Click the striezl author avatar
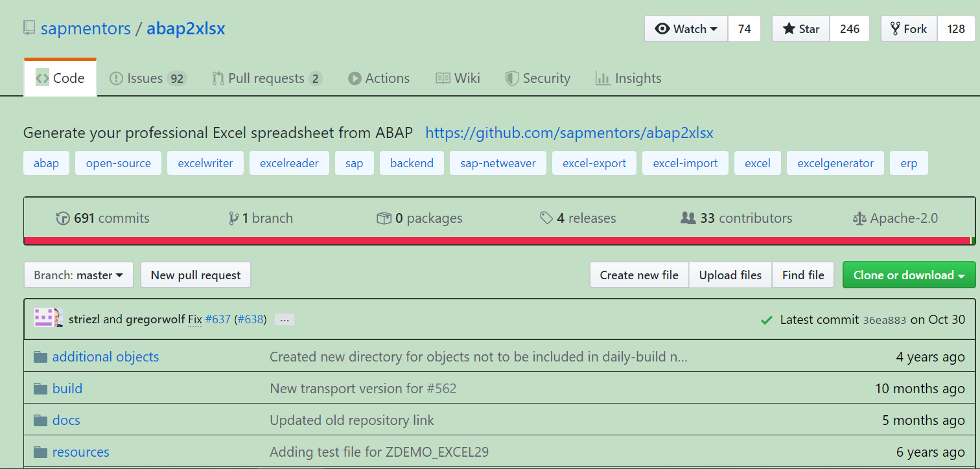Image resolution: width=980 pixels, height=469 pixels. (x=44, y=318)
